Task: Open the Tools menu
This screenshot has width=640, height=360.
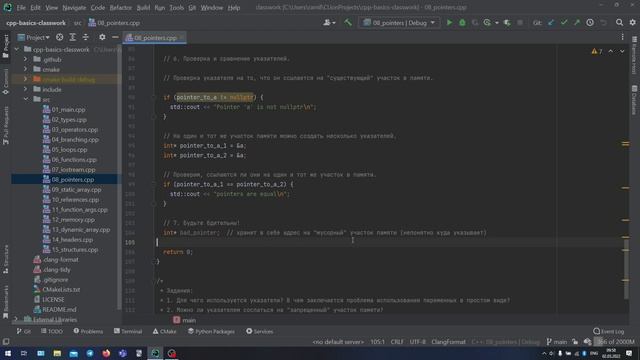Action: click(176, 7)
